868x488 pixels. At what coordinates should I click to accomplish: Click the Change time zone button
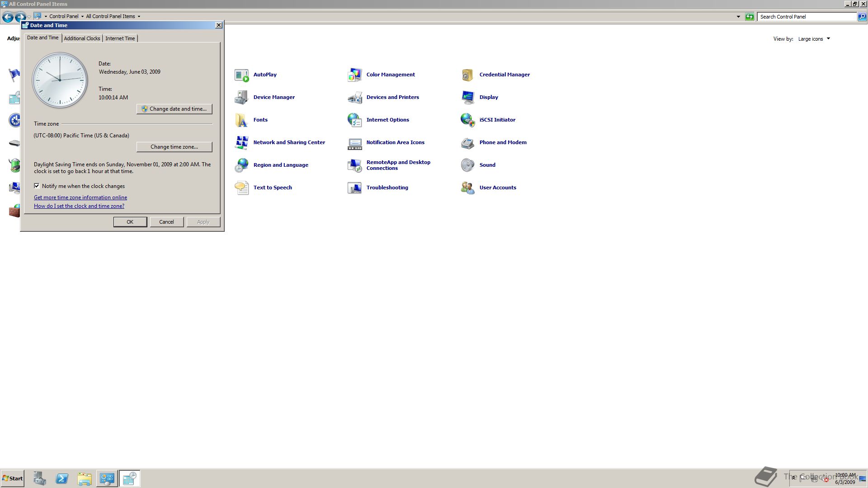pyautogui.click(x=175, y=147)
